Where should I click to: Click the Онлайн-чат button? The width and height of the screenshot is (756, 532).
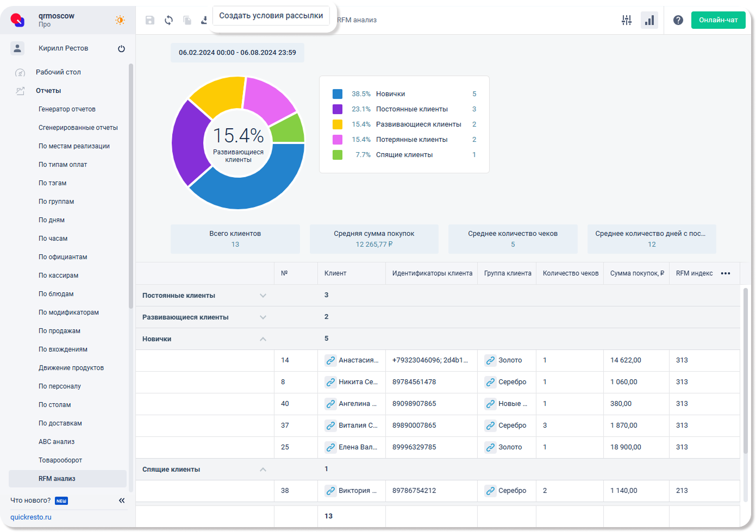tap(718, 20)
